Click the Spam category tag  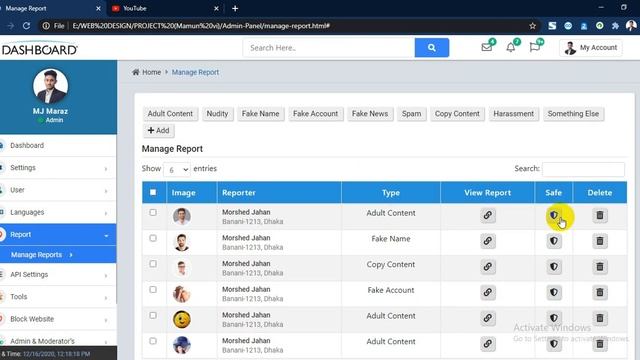coord(411,114)
